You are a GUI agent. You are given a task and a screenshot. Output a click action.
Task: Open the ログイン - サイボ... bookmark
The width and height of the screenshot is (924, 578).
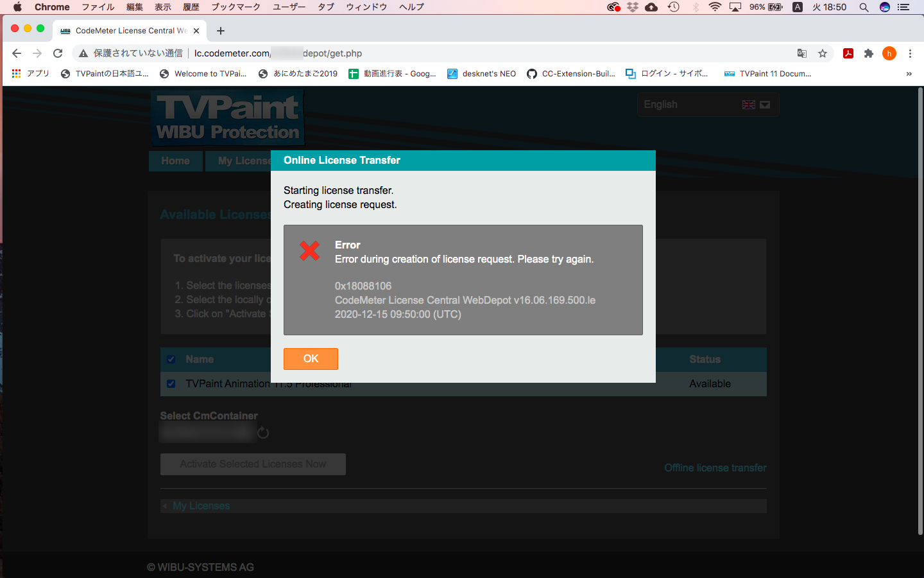[667, 74]
